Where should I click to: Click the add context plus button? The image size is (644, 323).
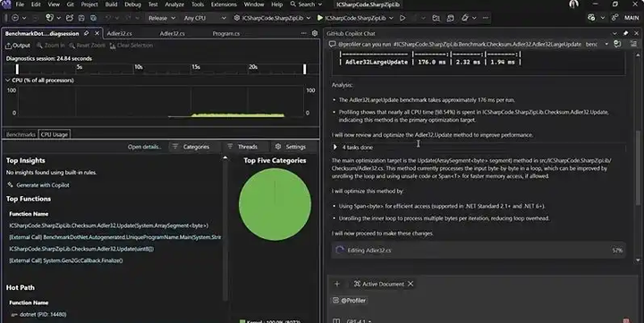(337, 284)
